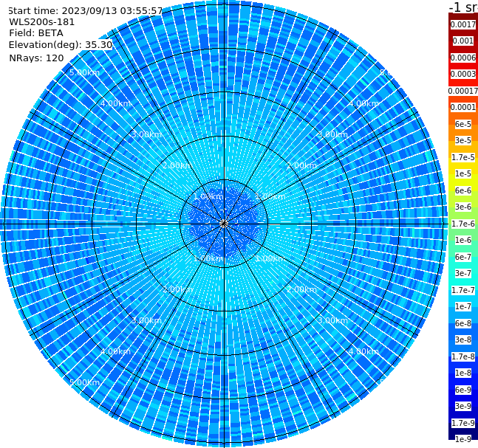Click the 4.00km ring label in lower-right quadrant
This screenshot has width=478, height=448.
click(363, 351)
